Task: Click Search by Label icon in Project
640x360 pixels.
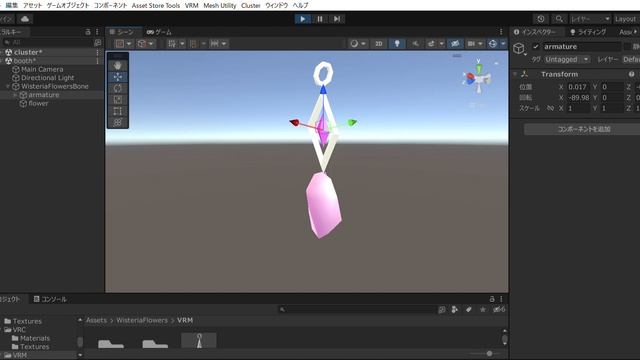Action: [469, 310]
